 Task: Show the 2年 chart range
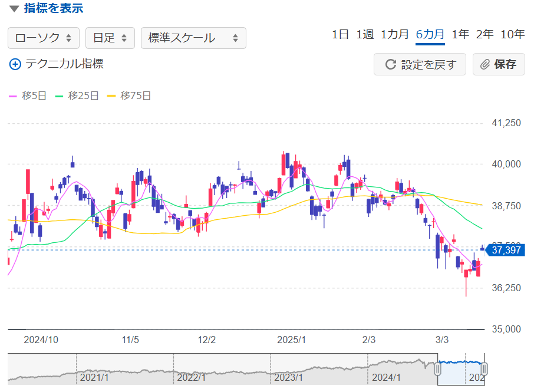coord(484,34)
